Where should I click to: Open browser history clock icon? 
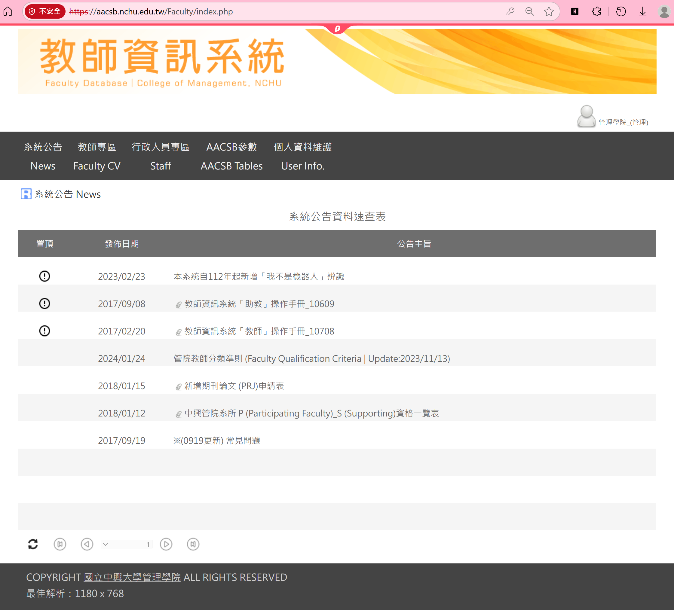click(621, 12)
